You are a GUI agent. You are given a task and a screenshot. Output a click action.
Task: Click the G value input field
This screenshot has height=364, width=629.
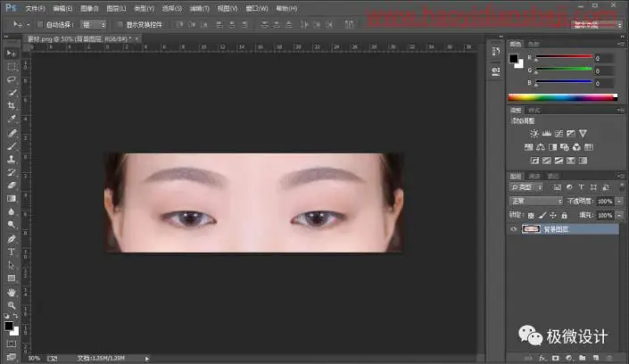(x=603, y=71)
